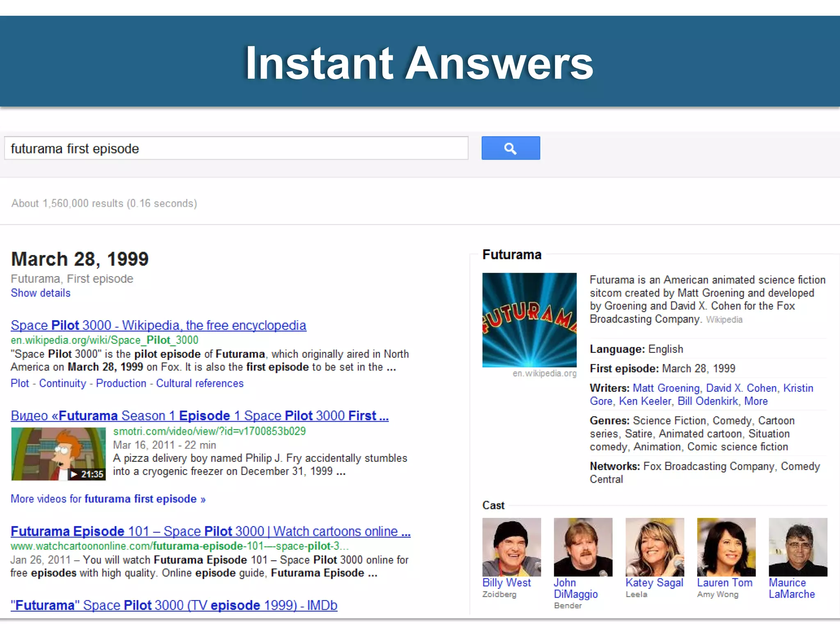Open Billy West name link
840x630 pixels.
click(x=507, y=582)
